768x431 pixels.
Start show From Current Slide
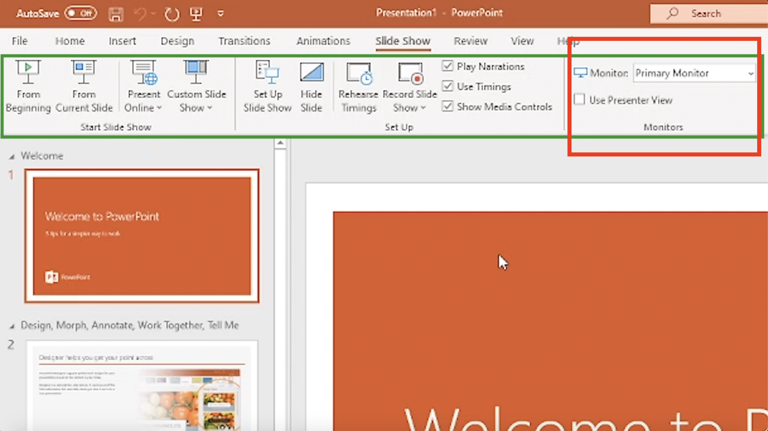(x=84, y=87)
